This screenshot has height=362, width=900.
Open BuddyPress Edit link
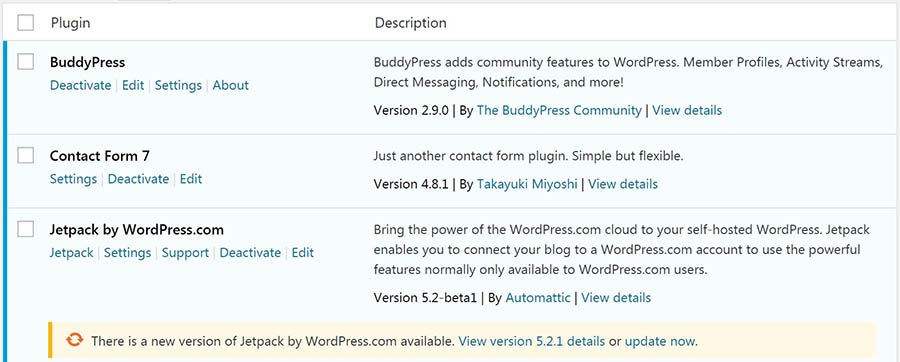[x=133, y=85]
